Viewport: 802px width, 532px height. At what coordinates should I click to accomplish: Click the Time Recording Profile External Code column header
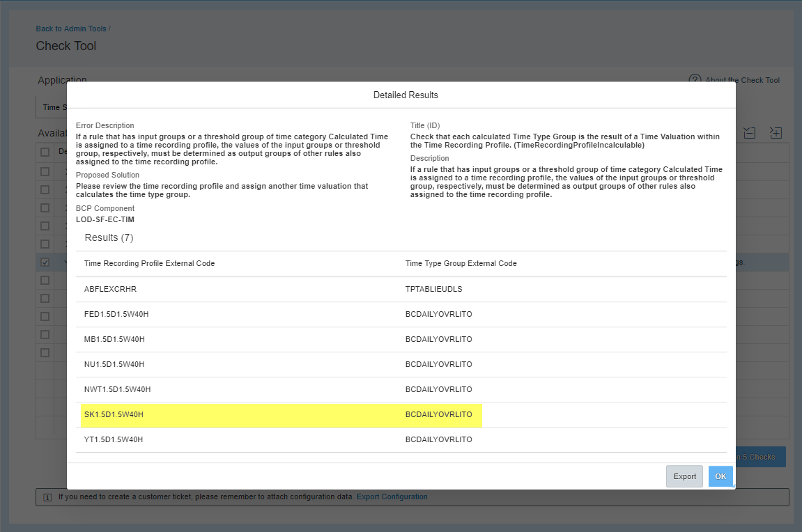click(149, 263)
